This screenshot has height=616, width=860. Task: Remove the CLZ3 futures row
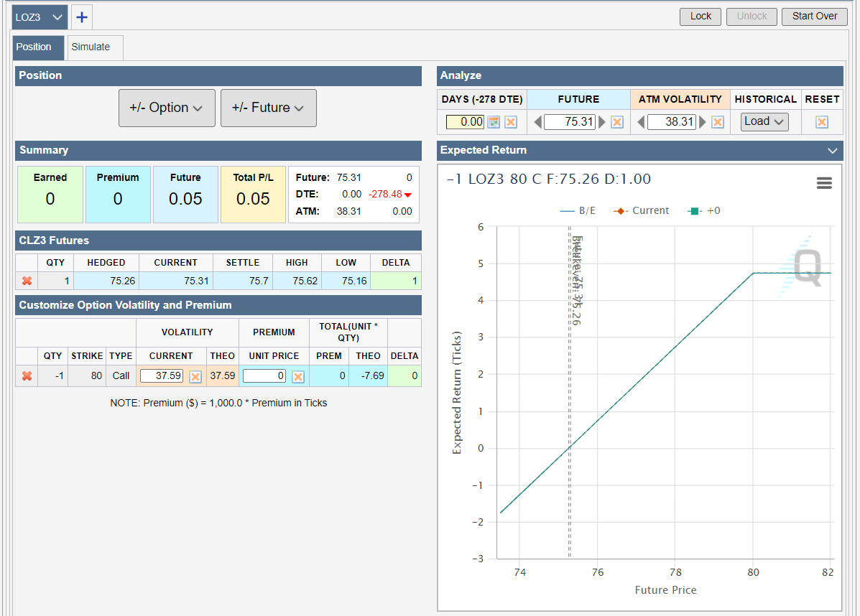27,281
